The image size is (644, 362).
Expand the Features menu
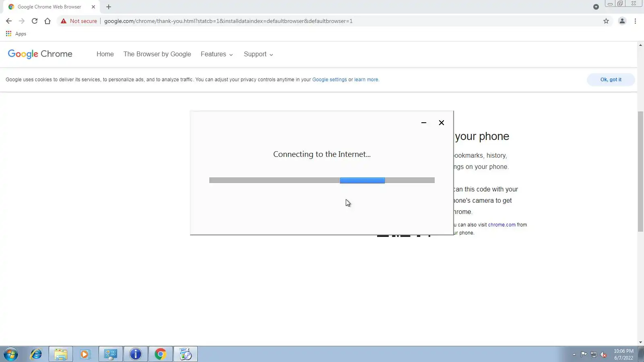tap(217, 54)
